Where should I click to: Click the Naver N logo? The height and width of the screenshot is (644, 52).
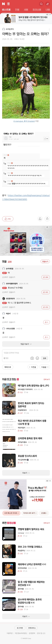click(4, 4)
